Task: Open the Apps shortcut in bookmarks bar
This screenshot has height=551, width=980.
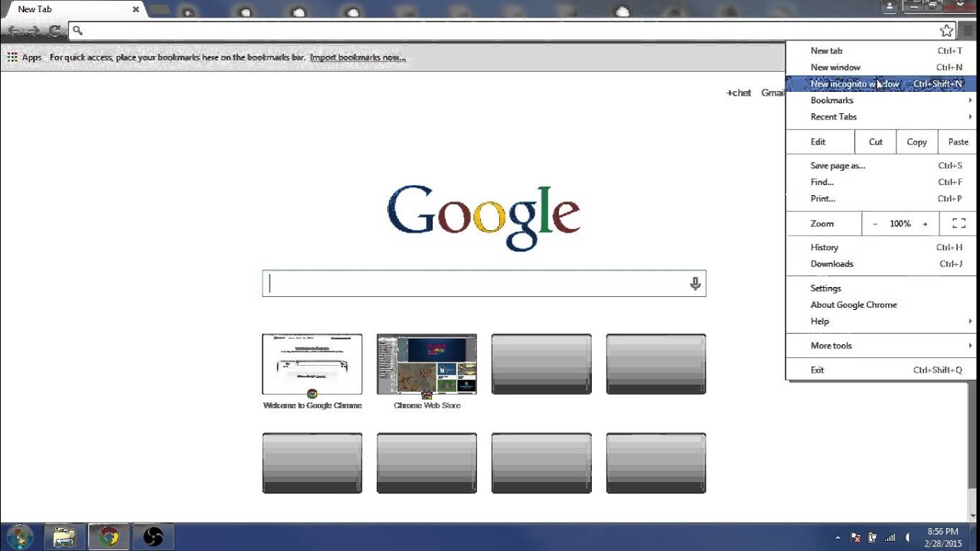Action: (x=24, y=57)
